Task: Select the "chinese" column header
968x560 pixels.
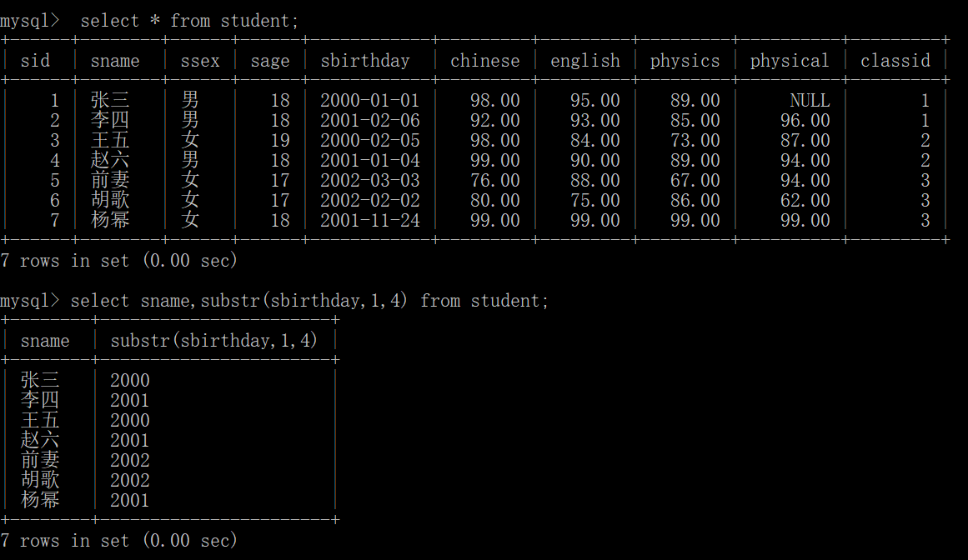Action: [484, 61]
